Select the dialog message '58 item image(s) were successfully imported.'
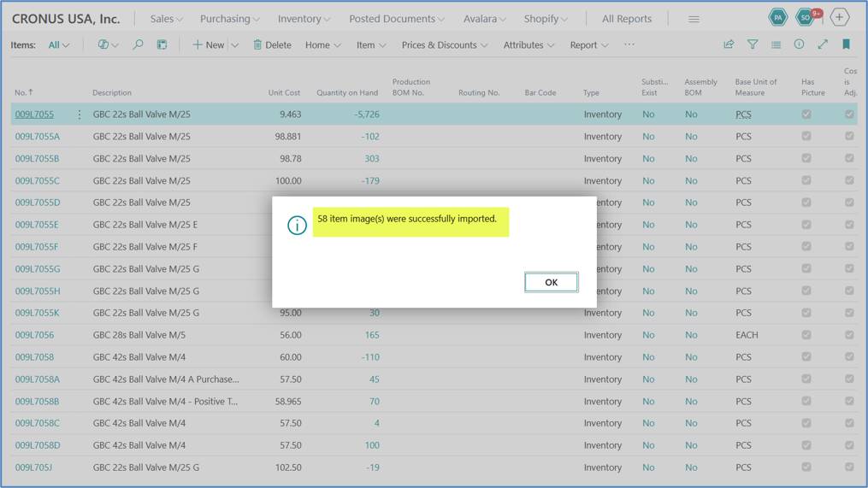Screen dimensions: 868x488 (x=407, y=219)
